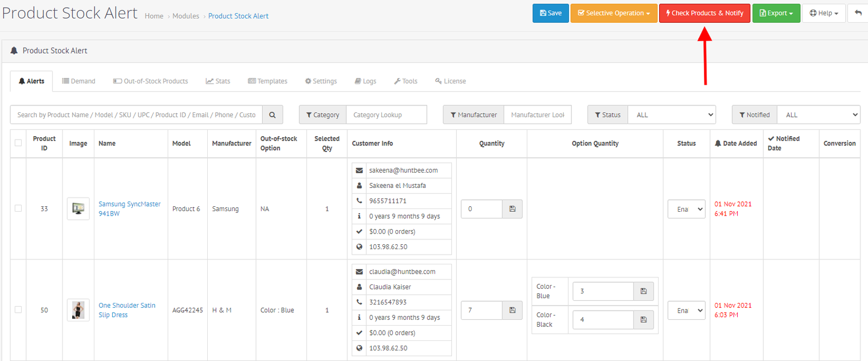The width and height of the screenshot is (868, 361).
Task: Click the Status filter funnel label
Action: point(608,115)
